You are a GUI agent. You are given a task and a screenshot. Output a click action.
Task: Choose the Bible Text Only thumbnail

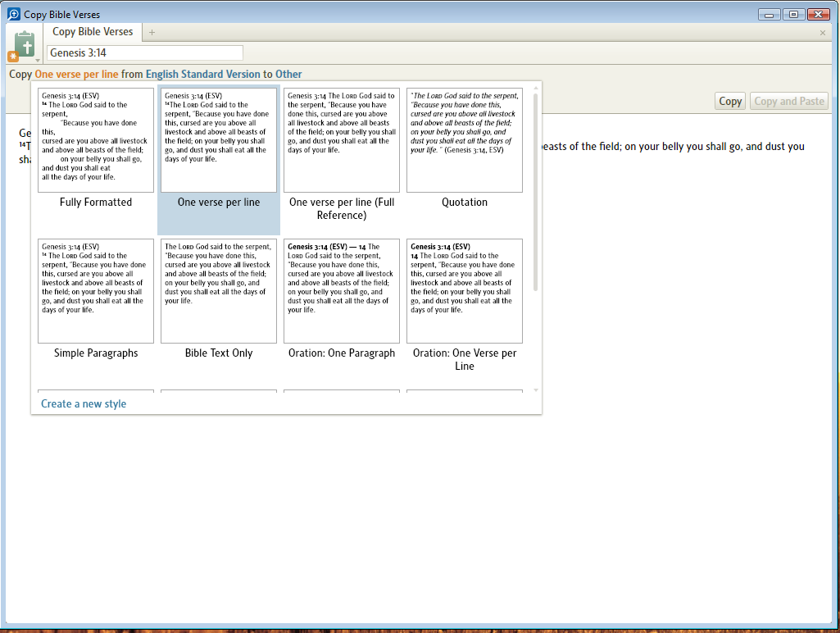pyautogui.click(x=219, y=291)
